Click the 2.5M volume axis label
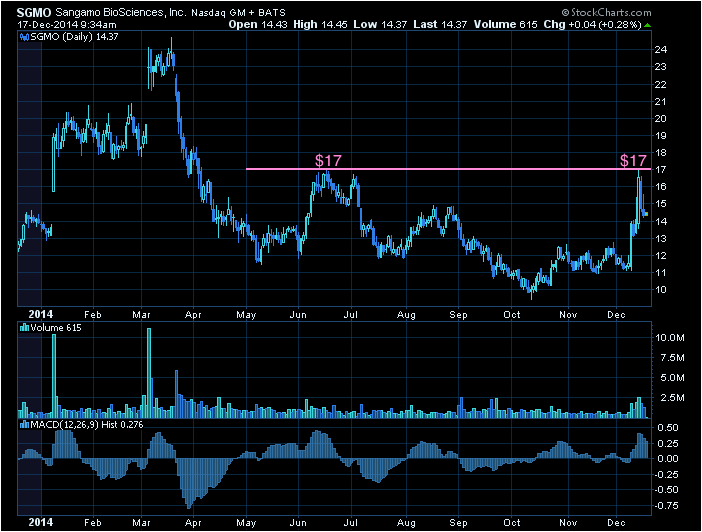The height and width of the screenshot is (532, 702). (x=672, y=398)
